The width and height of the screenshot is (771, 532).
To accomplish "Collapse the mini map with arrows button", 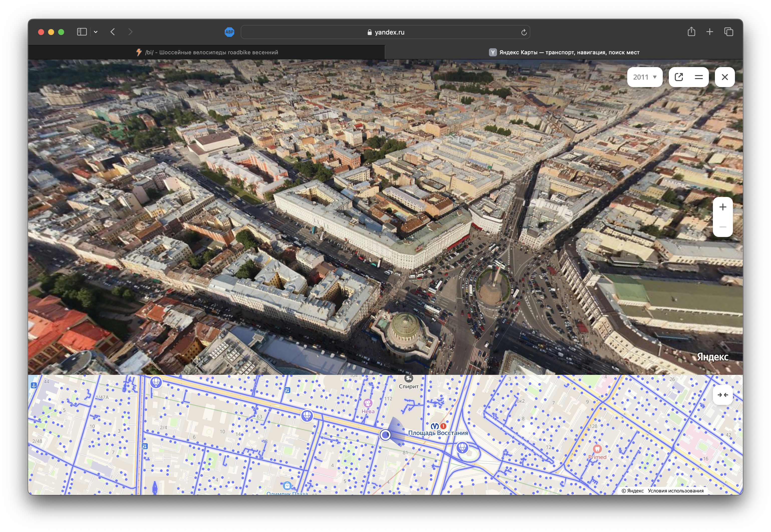I will [723, 395].
